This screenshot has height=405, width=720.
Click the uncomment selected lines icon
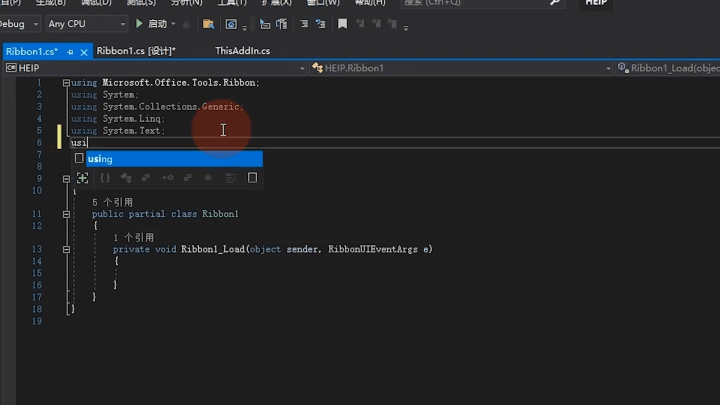[x=281, y=24]
